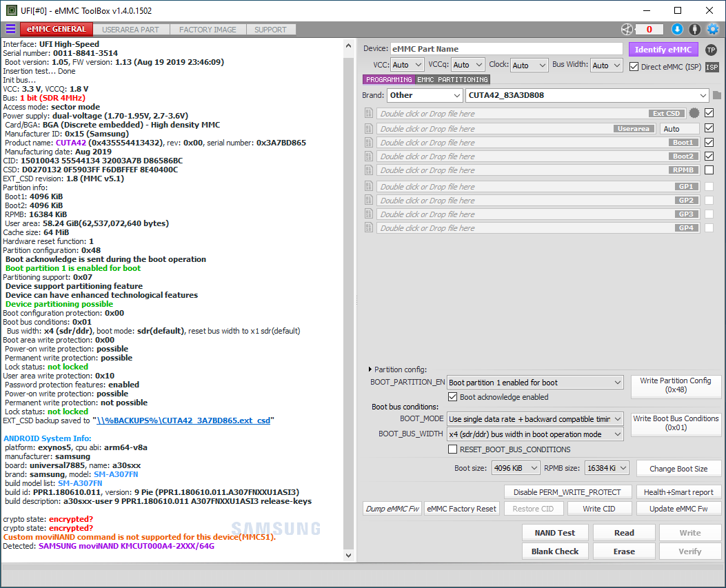Image resolution: width=726 pixels, height=588 pixels.
Task: Open the folder icon beside CUTA42_83A3D808
Action: [x=717, y=95]
